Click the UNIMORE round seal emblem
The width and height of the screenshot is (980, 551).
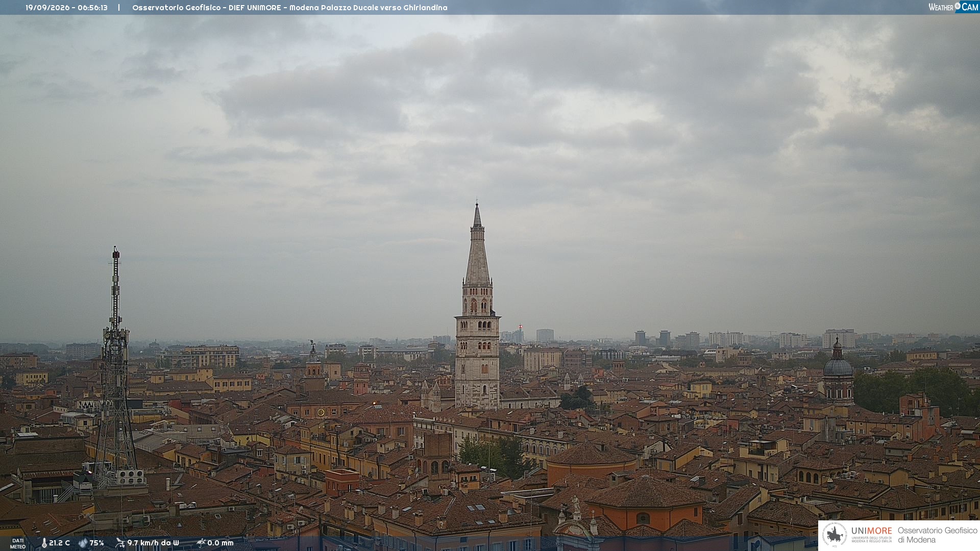click(835, 535)
